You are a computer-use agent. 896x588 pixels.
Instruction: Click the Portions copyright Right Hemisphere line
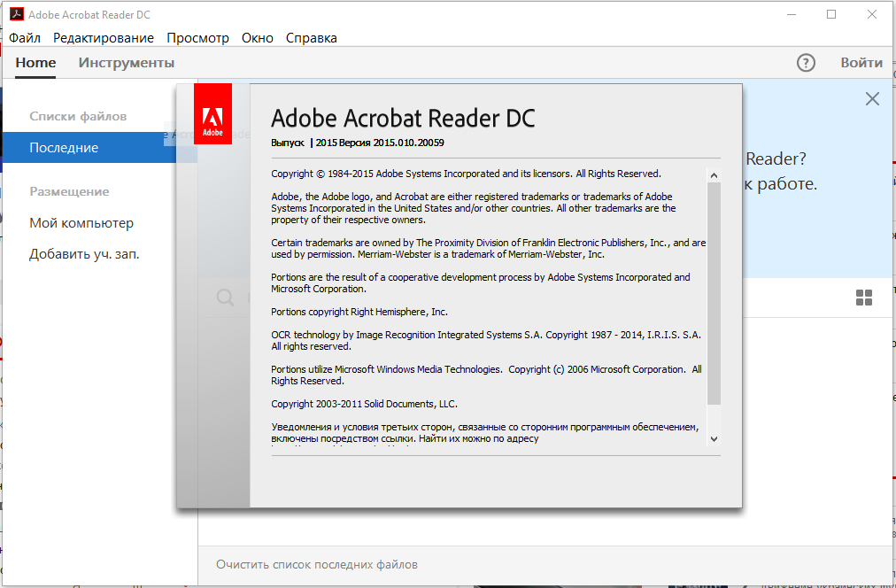(359, 312)
